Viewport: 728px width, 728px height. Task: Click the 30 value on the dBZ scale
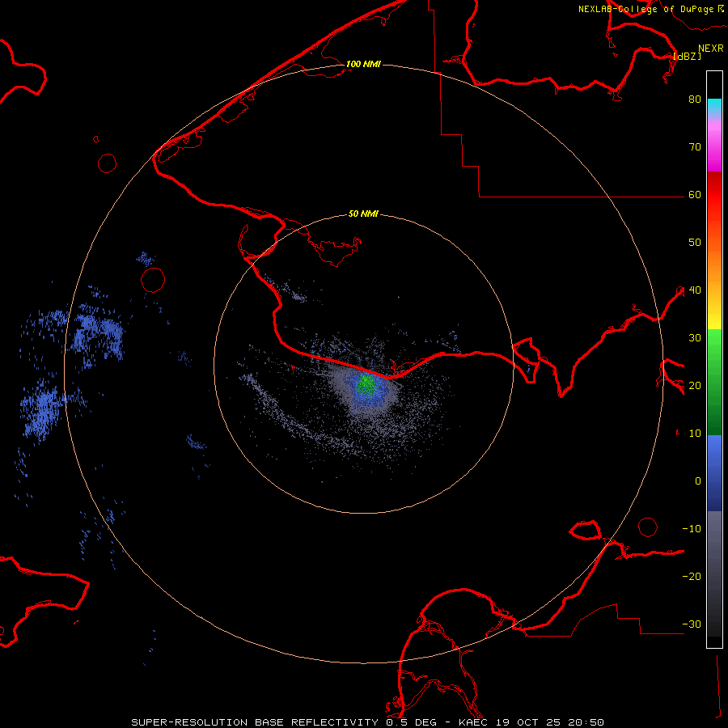click(695, 338)
